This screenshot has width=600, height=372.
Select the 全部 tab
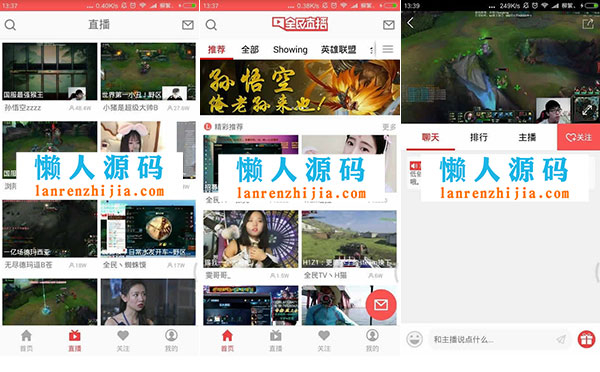click(250, 49)
